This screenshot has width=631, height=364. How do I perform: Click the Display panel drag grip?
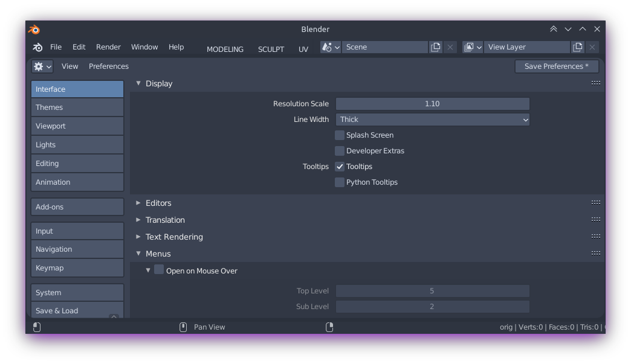click(596, 83)
